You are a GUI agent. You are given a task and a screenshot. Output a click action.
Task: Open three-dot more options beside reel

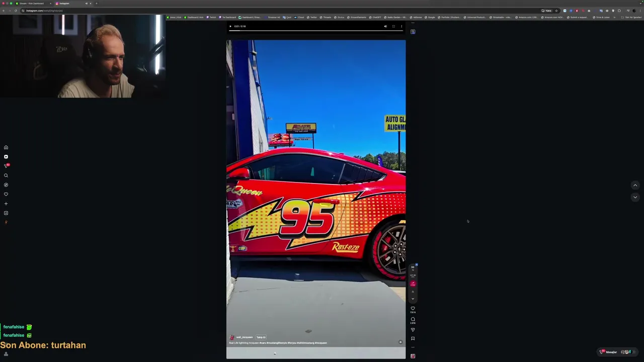[x=413, y=347]
